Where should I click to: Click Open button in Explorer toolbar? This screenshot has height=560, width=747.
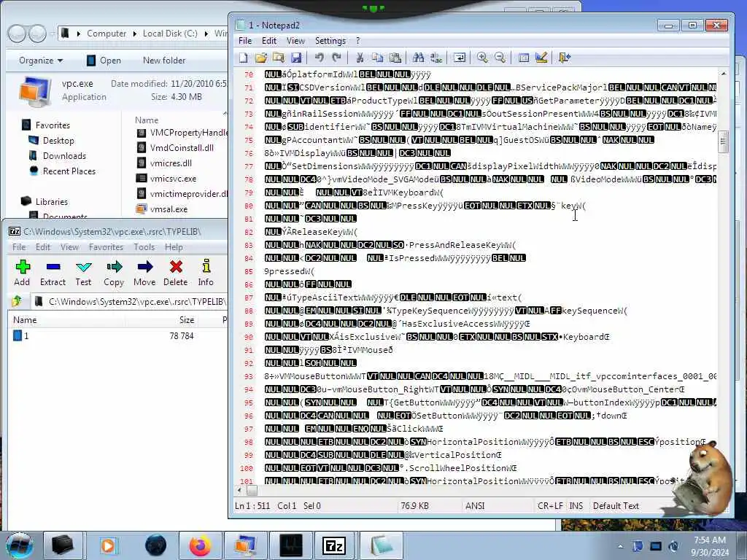point(104,61)
